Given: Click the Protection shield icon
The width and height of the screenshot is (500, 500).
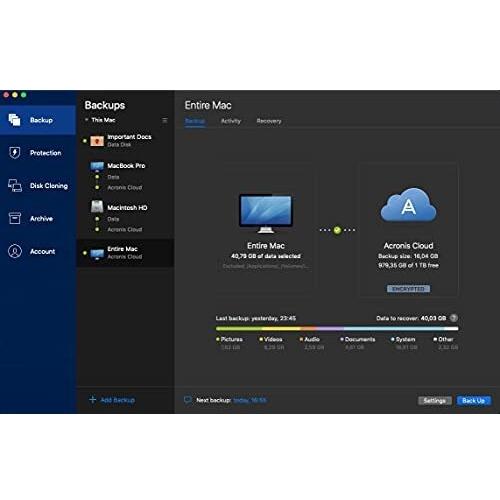Looking at the screenshot, I should [x=14, y=153].
